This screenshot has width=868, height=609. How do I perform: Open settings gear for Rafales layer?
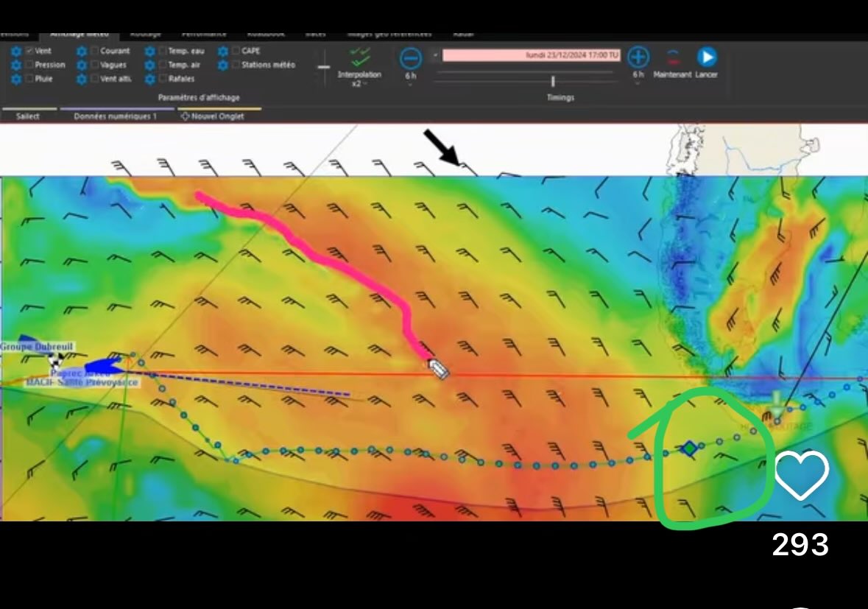click(x=150, y=79)
